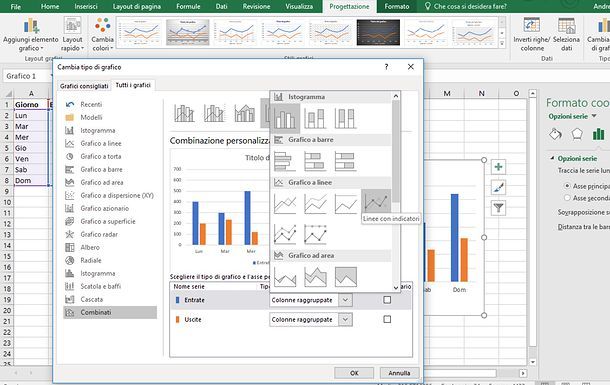Screen dimensions: 610x385
Task: Select 100% stacked area chart icon
Action: click(x=345, y=277)
